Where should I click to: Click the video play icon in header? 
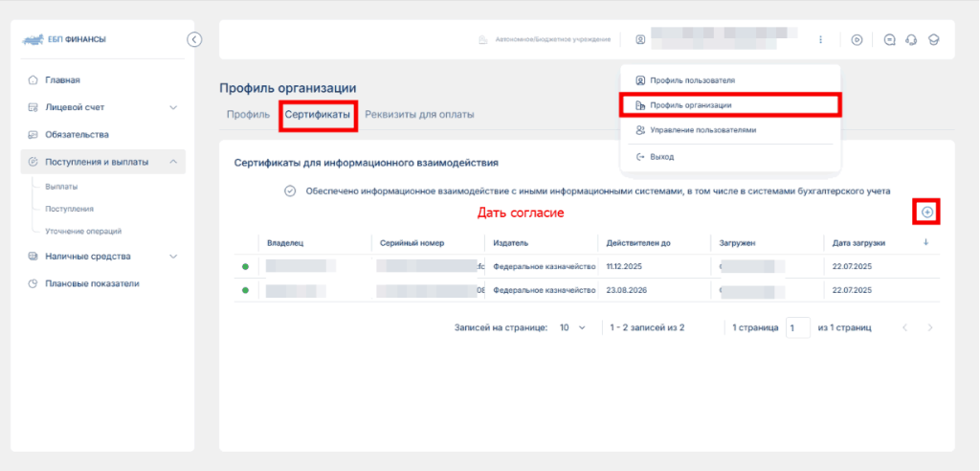857,40
